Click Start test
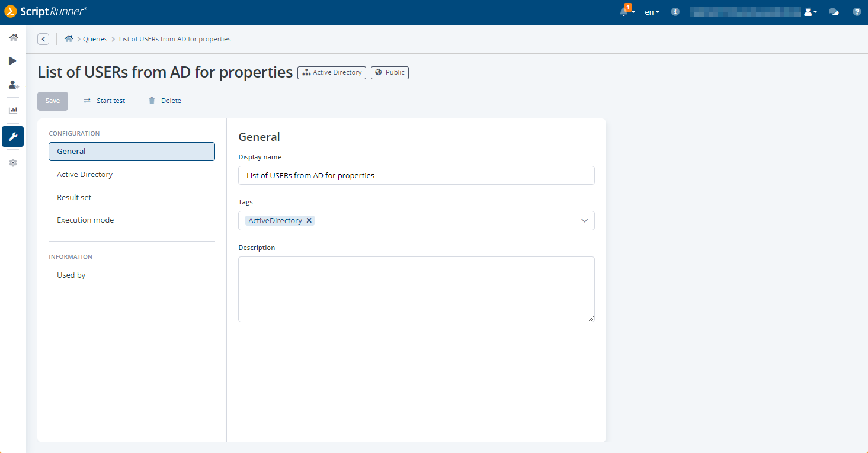The image size is (868, 453). 104,101
